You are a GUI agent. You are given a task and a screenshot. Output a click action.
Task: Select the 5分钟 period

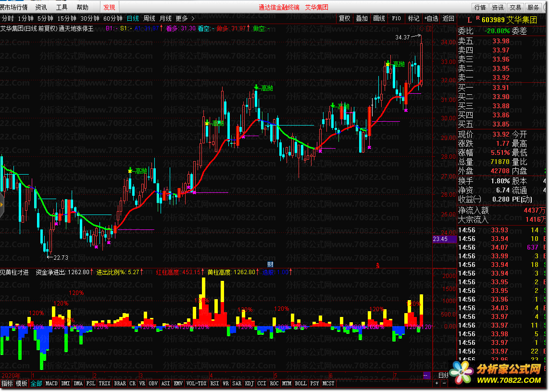click(x=45, y=18)
